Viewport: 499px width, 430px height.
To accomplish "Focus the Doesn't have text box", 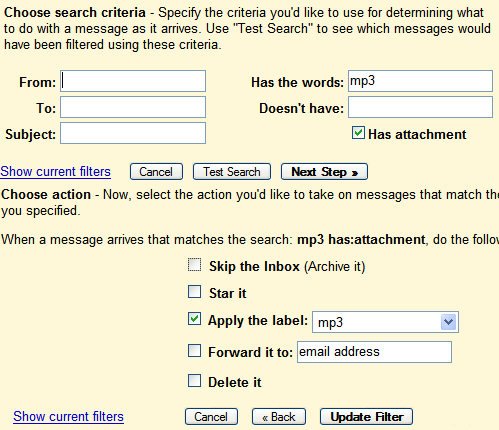I will [x=420, y=107].
